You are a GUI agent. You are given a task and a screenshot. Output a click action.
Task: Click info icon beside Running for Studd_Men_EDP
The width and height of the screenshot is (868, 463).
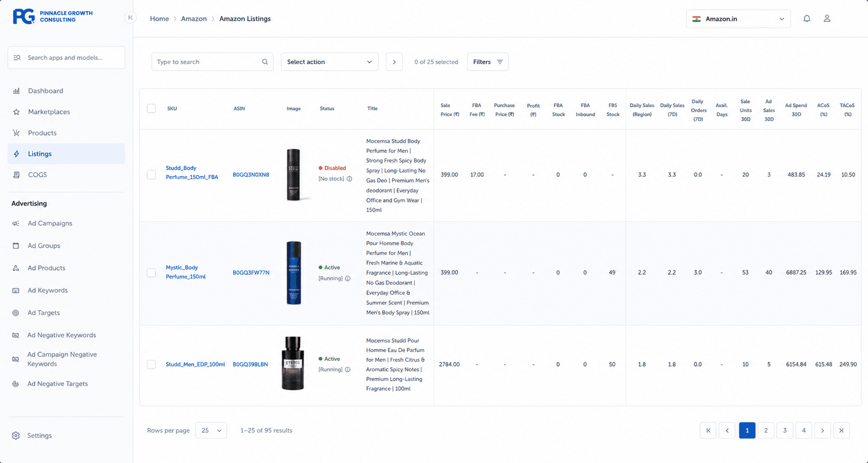click(348, 369)
